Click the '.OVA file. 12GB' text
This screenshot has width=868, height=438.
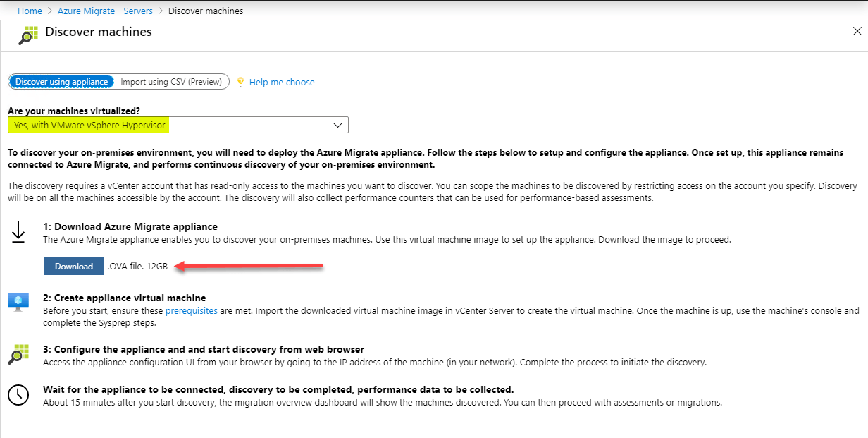pos(137,267)
